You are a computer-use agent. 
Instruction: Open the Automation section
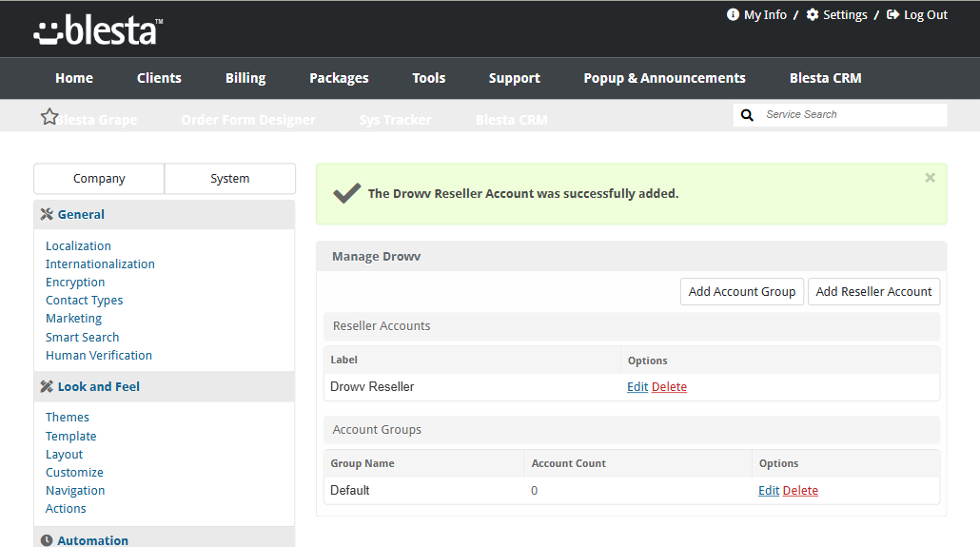click(x=92, y=540)
